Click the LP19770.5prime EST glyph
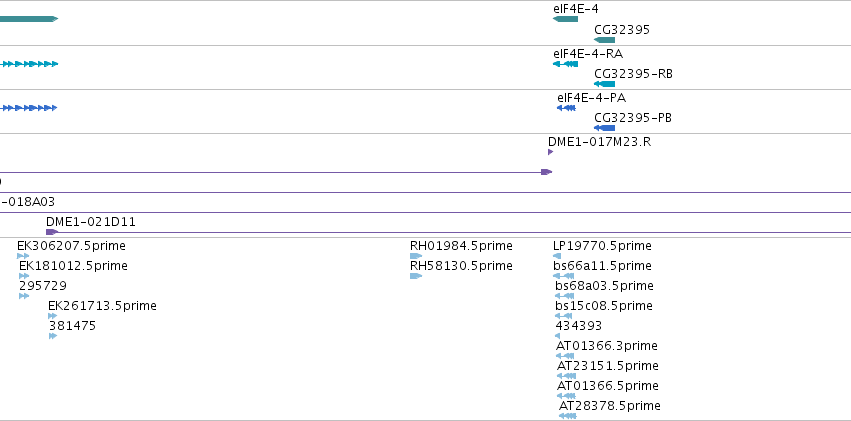The image size is (851, 421). point(557,256)
